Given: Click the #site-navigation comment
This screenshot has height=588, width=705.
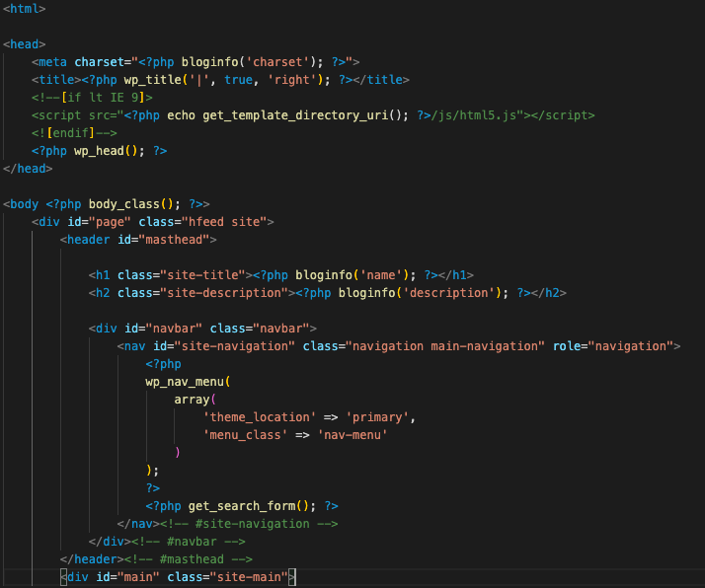Looking at the screenshot, I should click(249, 524).
